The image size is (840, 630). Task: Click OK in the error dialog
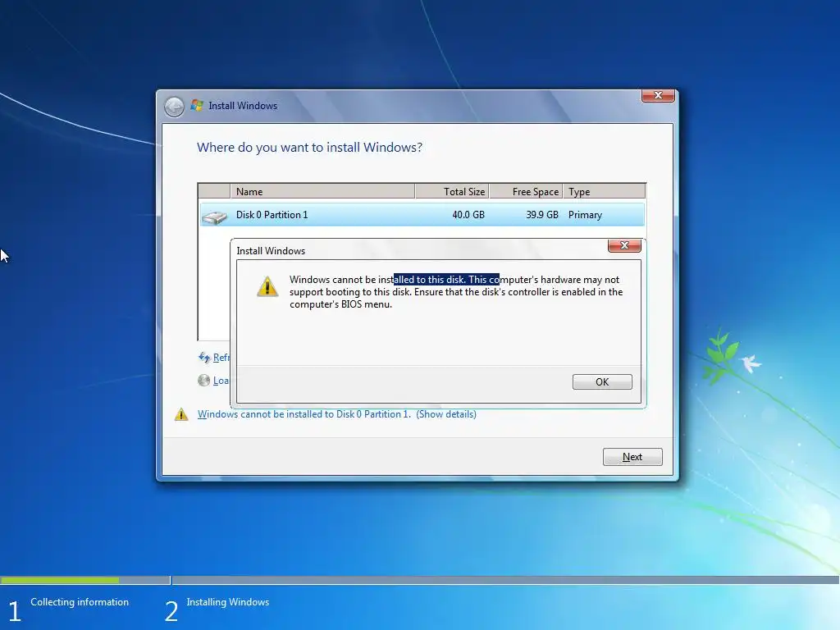click(x=602, y=382)
